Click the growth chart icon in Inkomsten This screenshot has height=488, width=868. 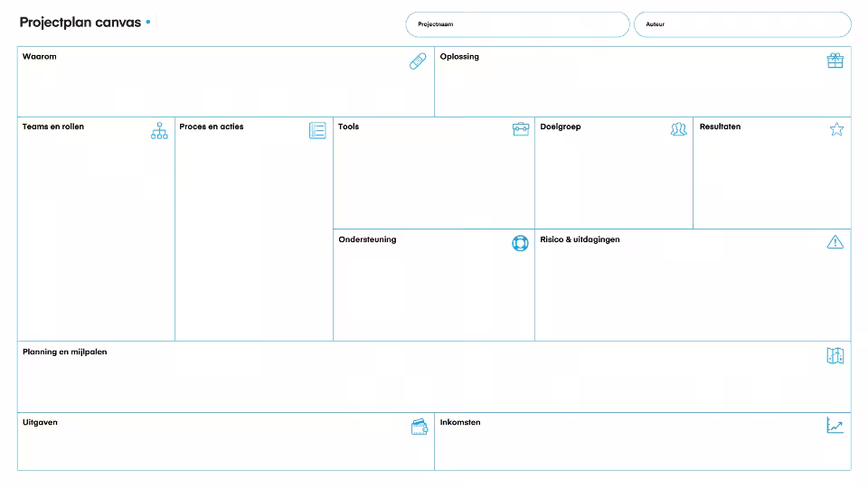point(835,426)
